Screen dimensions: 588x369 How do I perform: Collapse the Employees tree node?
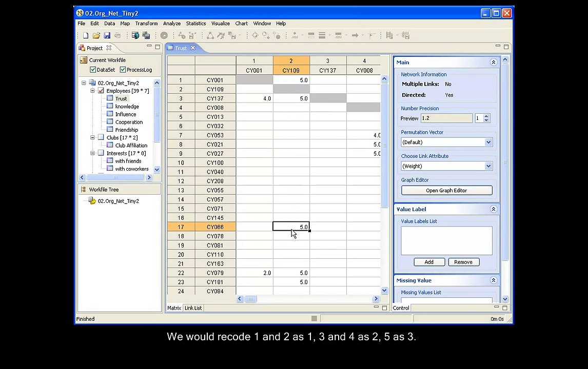92,91
